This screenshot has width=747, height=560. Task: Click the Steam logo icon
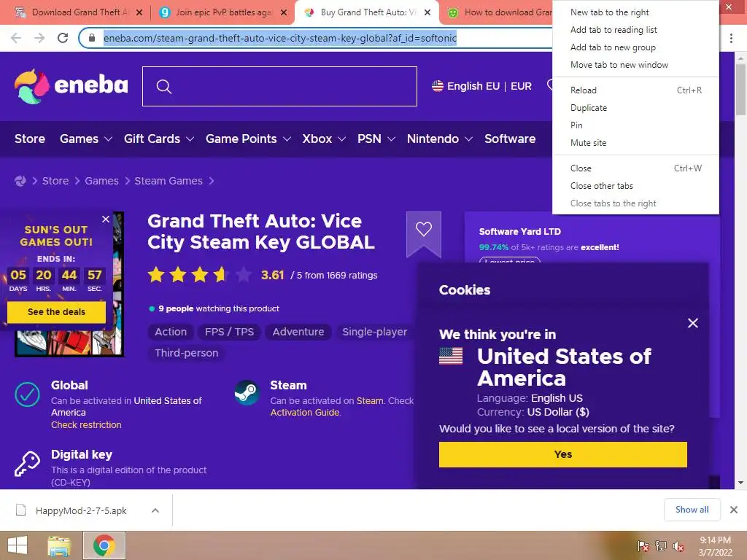point(247,392)
